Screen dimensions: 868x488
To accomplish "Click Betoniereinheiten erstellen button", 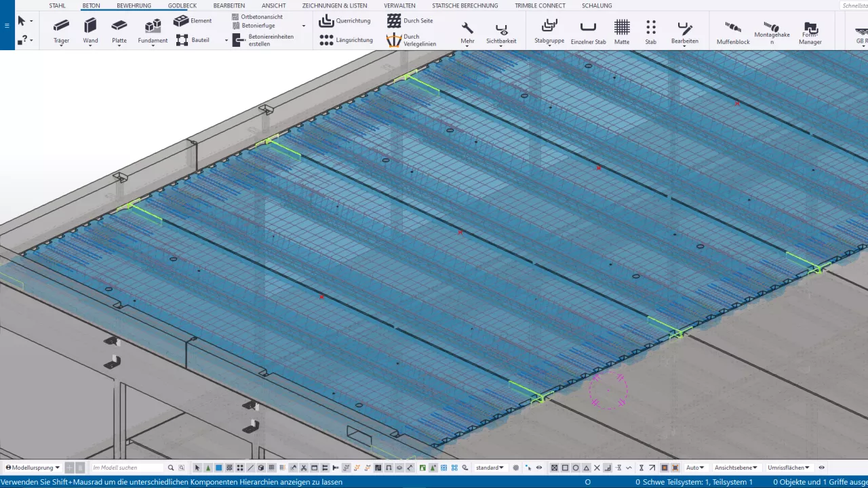I will [263, 40].
